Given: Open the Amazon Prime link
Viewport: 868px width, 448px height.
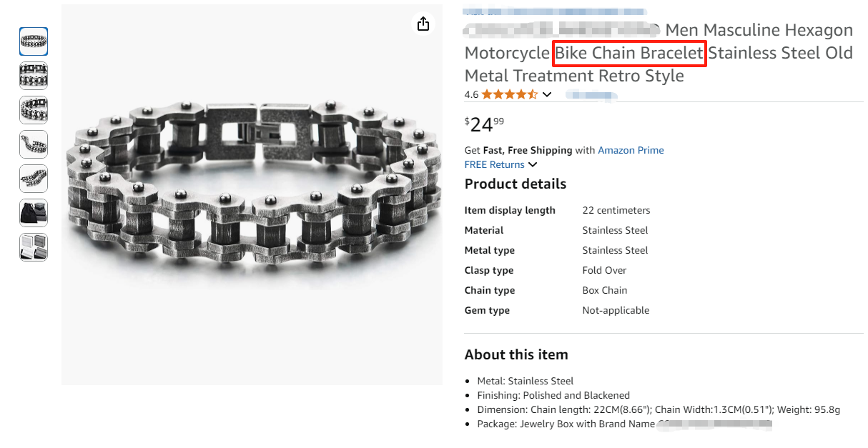Looking at the screenshot, I should [x=631, y=150].
